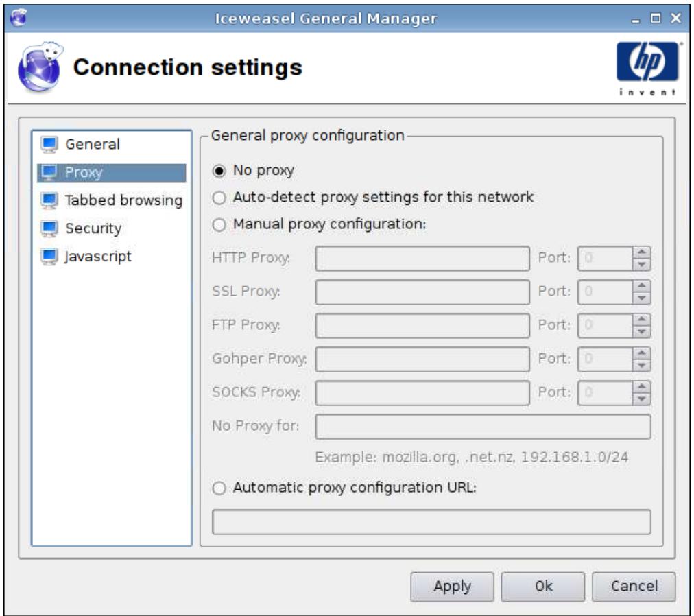Increase the HTTP Proxy port value
This screenshot has width=694, height=616.
click(641, 252)
